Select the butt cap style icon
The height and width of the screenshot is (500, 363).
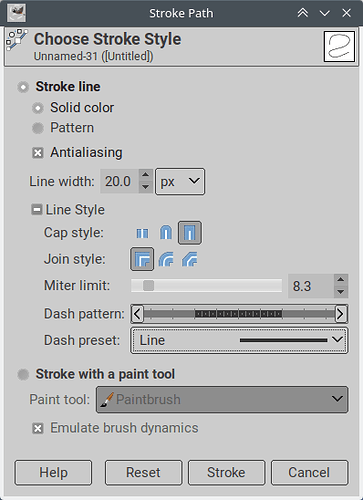[142, 233]
